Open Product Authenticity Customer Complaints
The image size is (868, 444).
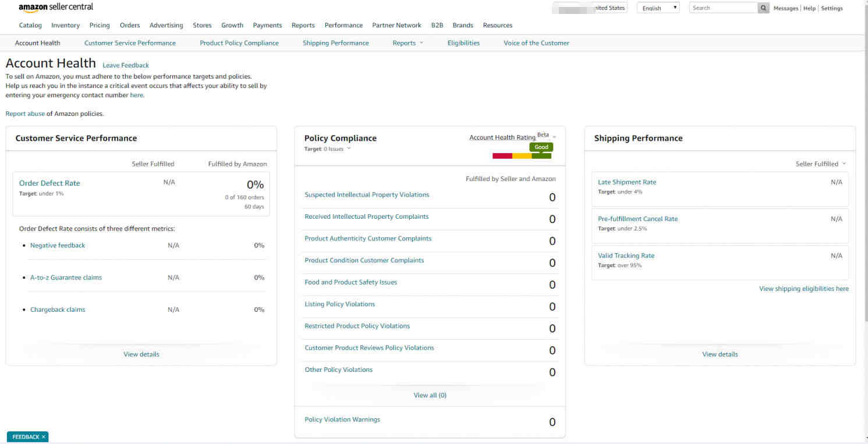[x=368, y=239]
